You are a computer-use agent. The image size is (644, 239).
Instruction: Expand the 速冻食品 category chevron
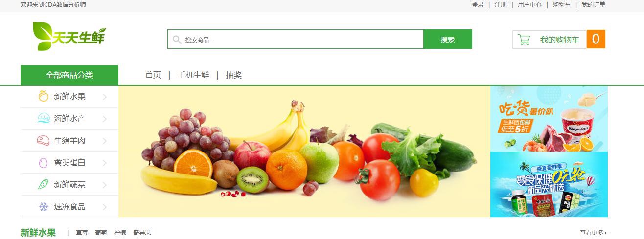click(105, 207)
